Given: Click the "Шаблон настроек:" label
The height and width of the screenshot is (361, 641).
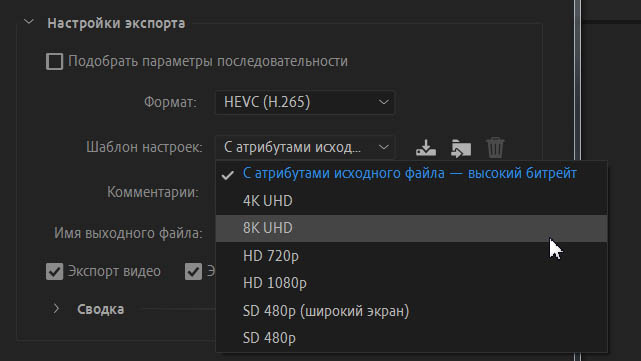Looking at the screenshot, I should (144, 147).
